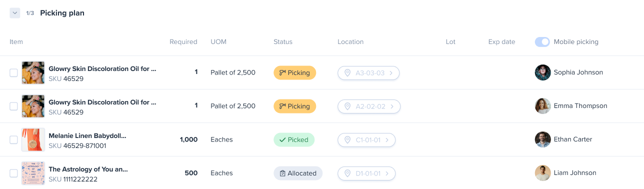Check the box for first Glowry Skin row
The image size is (644, 189).
13,72
